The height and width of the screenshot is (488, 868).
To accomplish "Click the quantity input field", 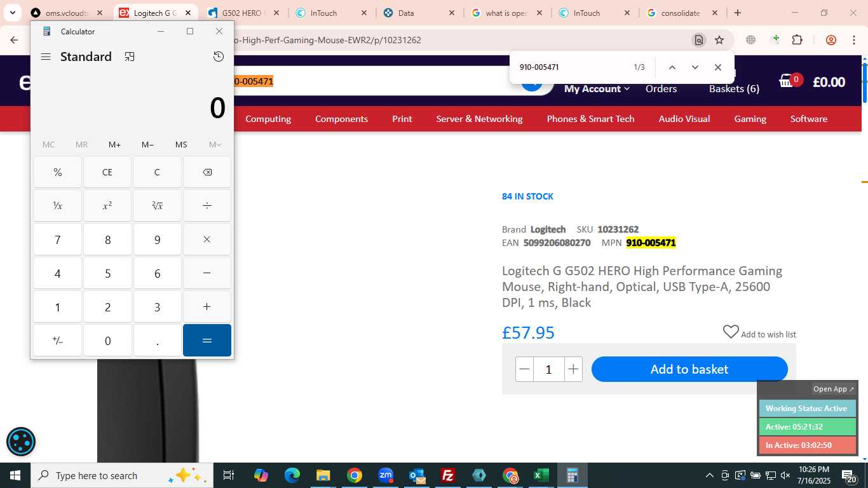I will pyautogui.click(x=549, y=369).
